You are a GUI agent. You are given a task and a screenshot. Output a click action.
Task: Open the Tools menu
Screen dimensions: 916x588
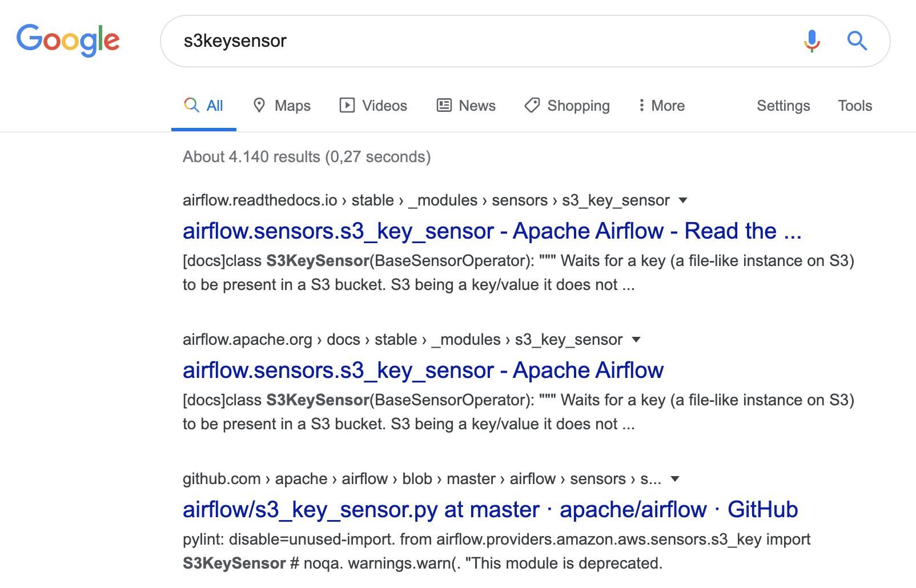[854, 105]
